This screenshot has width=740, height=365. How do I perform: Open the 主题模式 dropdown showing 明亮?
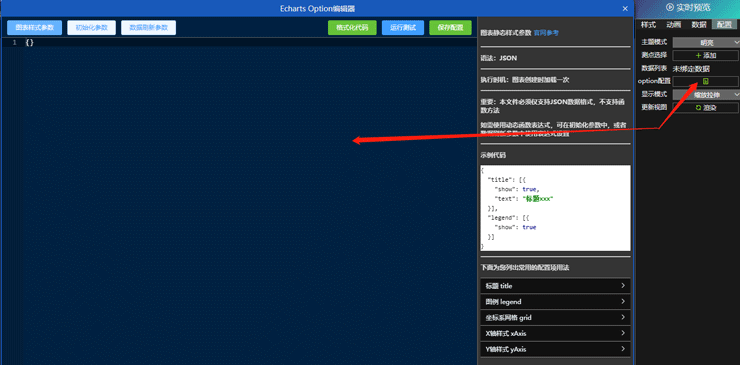[x=706, y=42]
